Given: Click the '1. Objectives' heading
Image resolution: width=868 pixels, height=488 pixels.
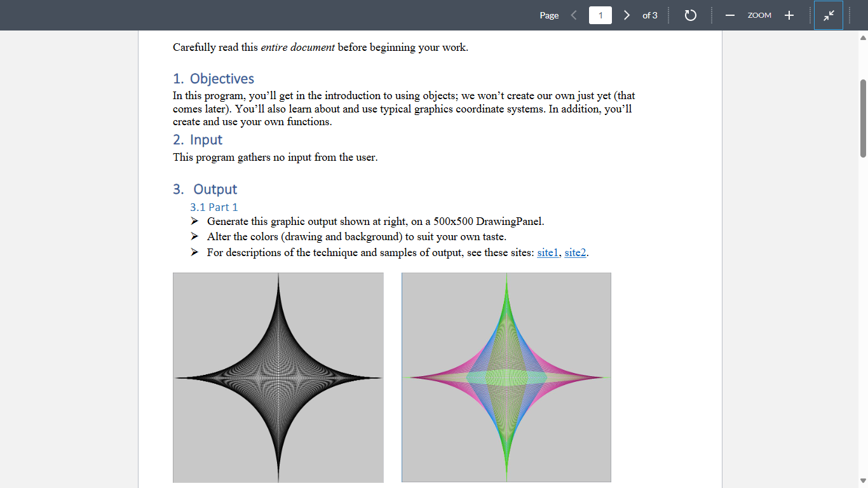Looking at the screenshot, I should 214,79.
